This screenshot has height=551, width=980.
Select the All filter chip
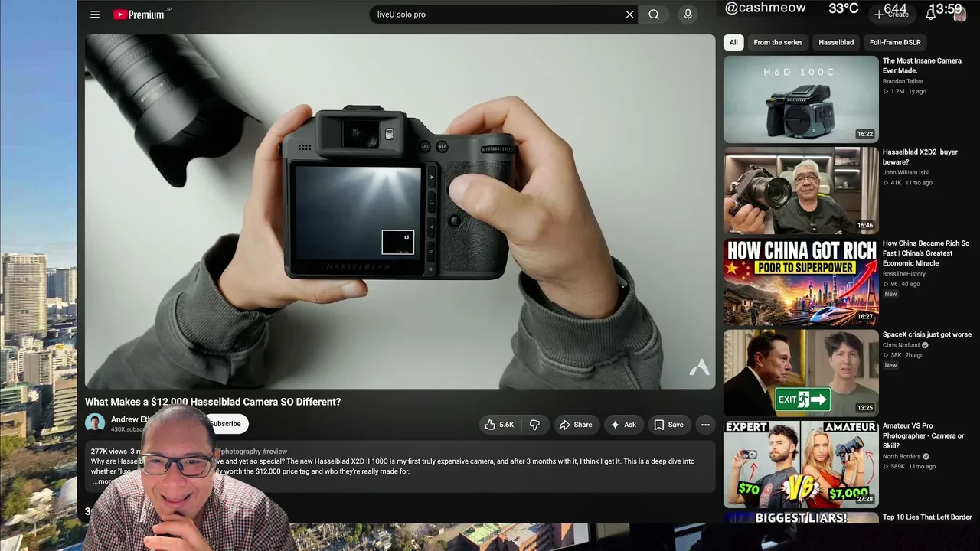(x=733, y=42)
